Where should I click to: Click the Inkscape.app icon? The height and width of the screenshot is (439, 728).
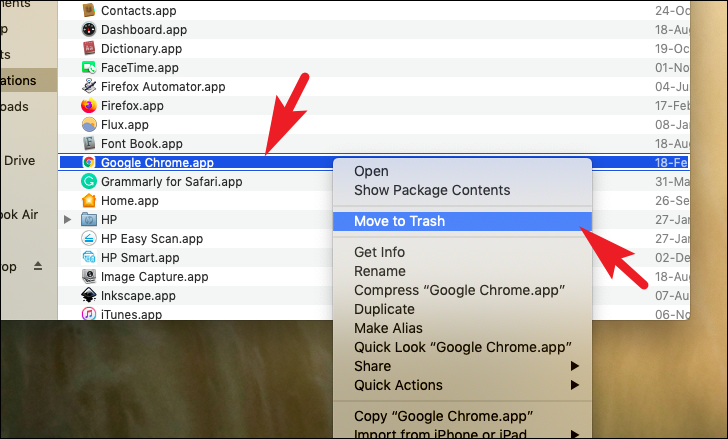pos(89,295)
